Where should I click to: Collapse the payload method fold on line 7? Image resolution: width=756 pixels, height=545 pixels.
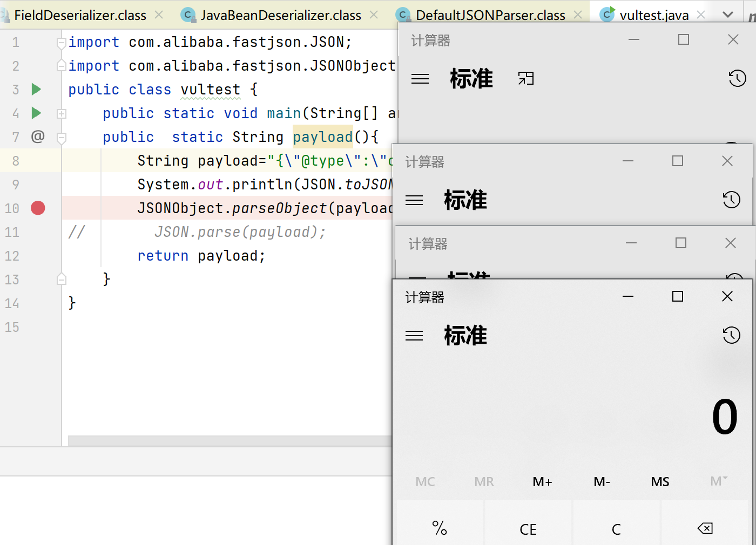[x=62, y=138]
